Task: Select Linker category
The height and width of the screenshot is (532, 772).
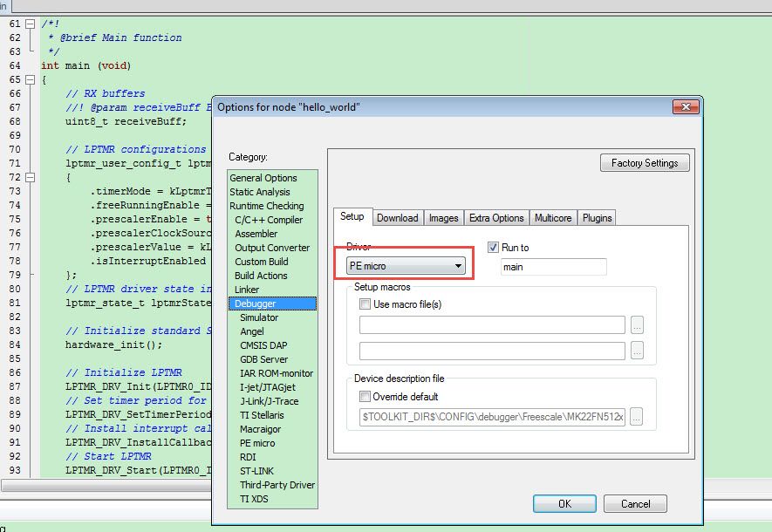Action: click(x=247, y=290)
